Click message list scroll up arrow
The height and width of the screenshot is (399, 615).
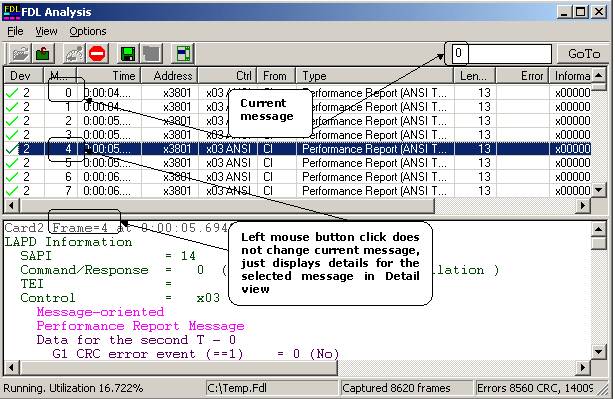pyautogui.click(x=599, y=75)
